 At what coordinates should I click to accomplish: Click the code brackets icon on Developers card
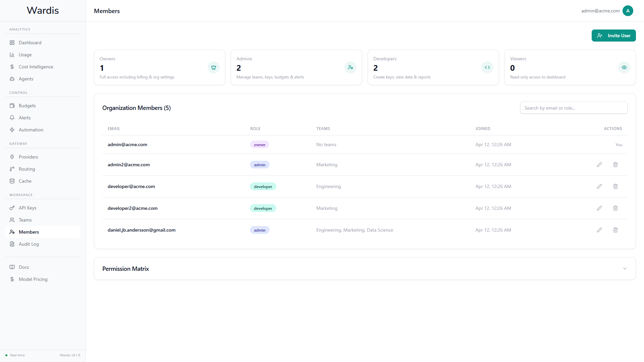click(487, 67)
